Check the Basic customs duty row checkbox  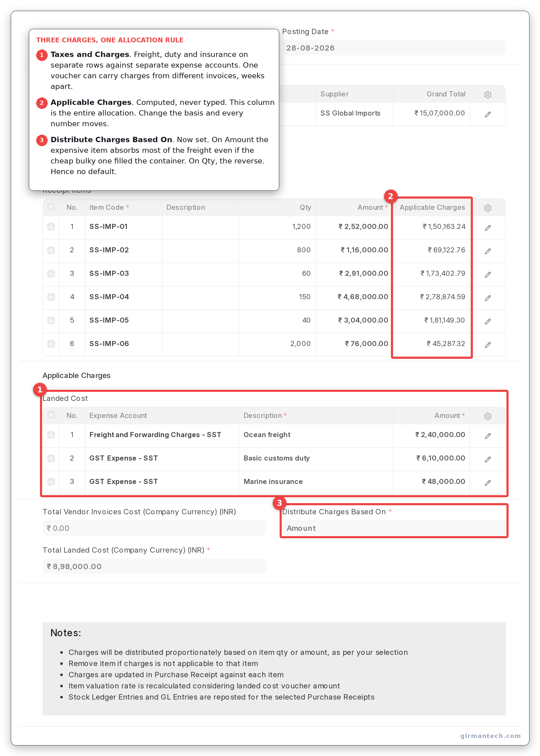[51, 458]
